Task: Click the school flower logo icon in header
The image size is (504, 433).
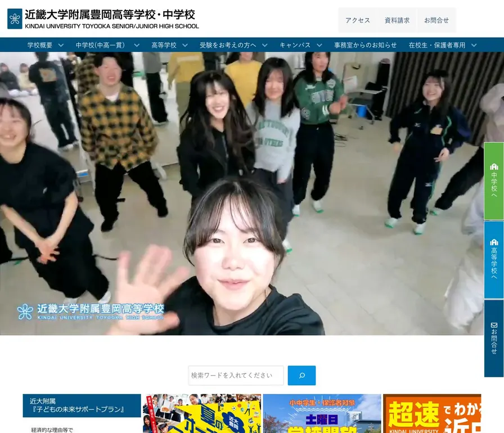Action: [x=15, y=19]
